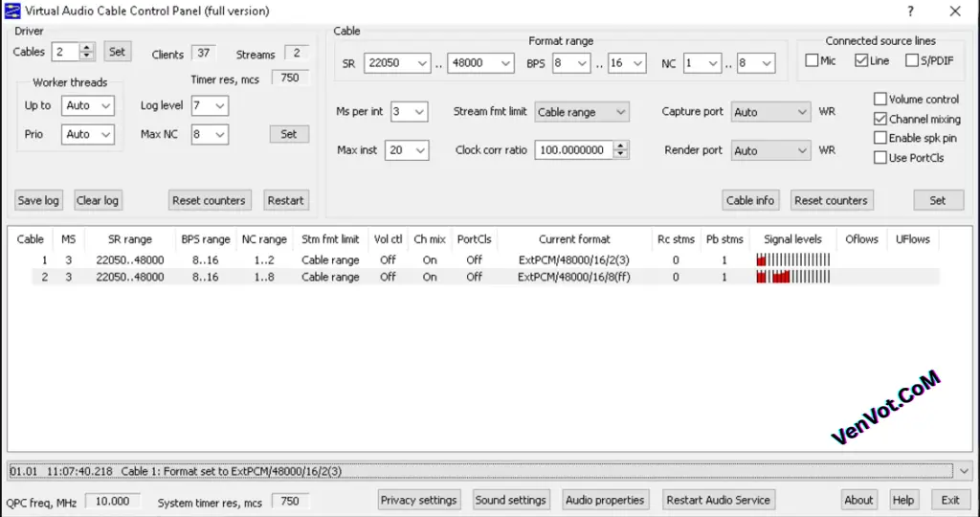Image resolution: width=980 pixels, height=517 pixels.
Task: Click the NC range cell 1..8
Action: 264,277
